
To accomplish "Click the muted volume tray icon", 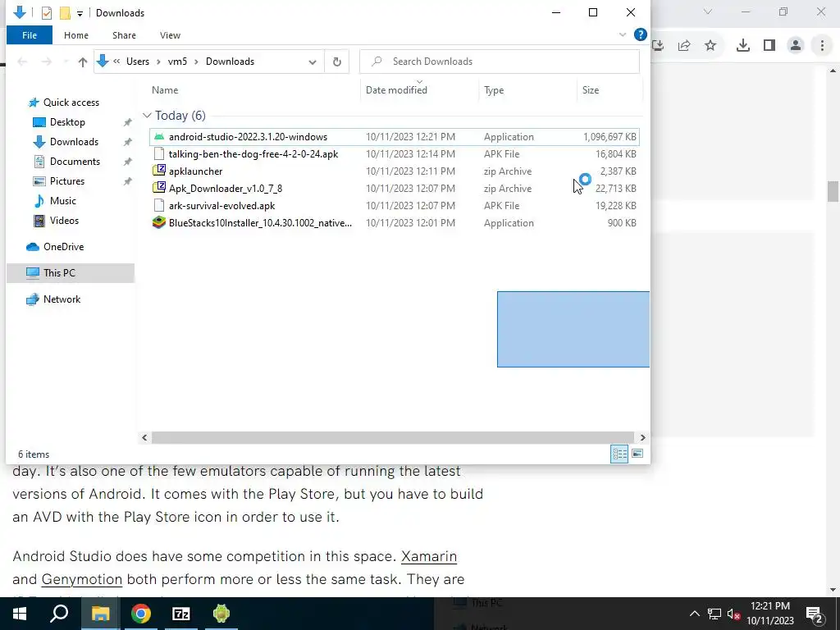I will tap(734, 614).
